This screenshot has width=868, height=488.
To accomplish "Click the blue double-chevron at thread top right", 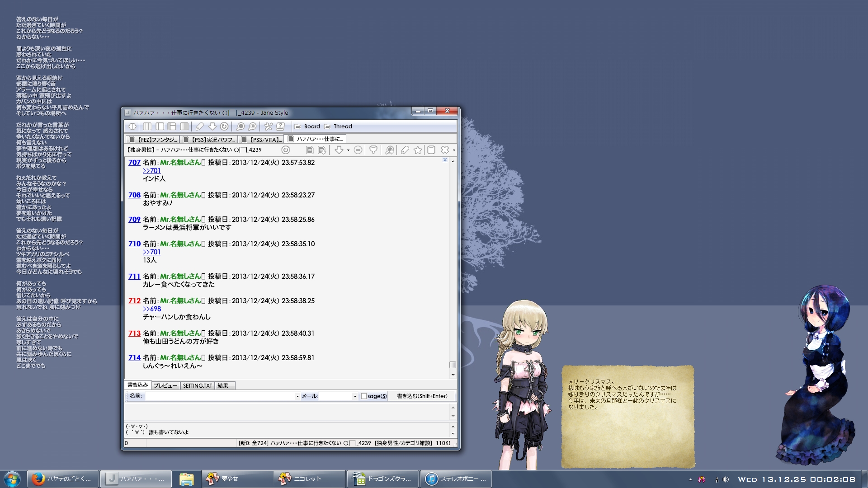I will tap(445, 160).
